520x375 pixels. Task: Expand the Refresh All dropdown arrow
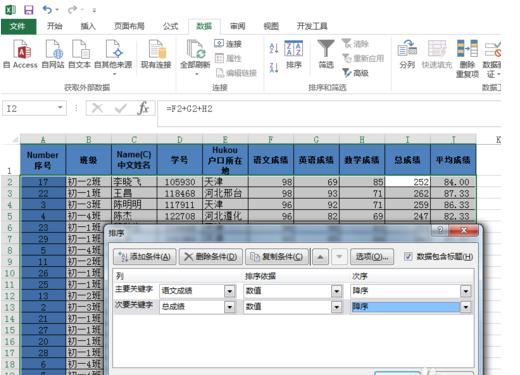tap(197, 74)
